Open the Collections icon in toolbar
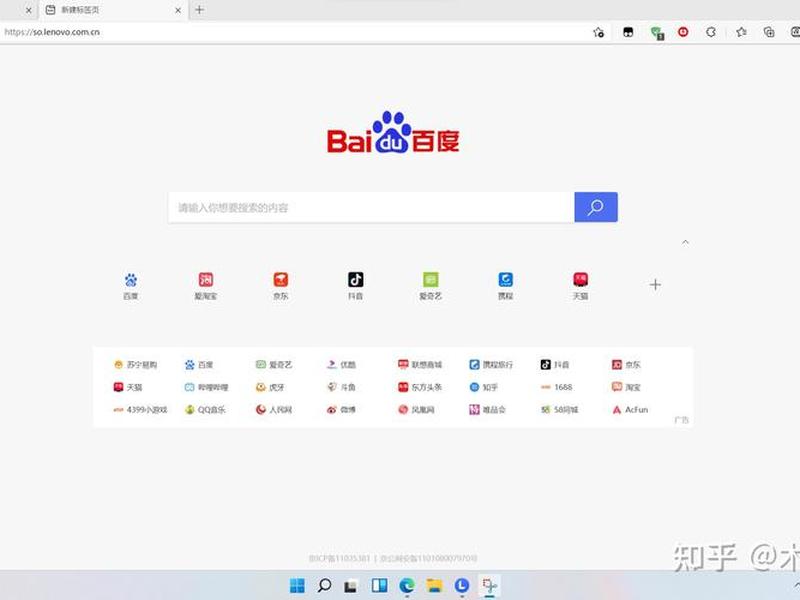800x600 pixels. 769,33
